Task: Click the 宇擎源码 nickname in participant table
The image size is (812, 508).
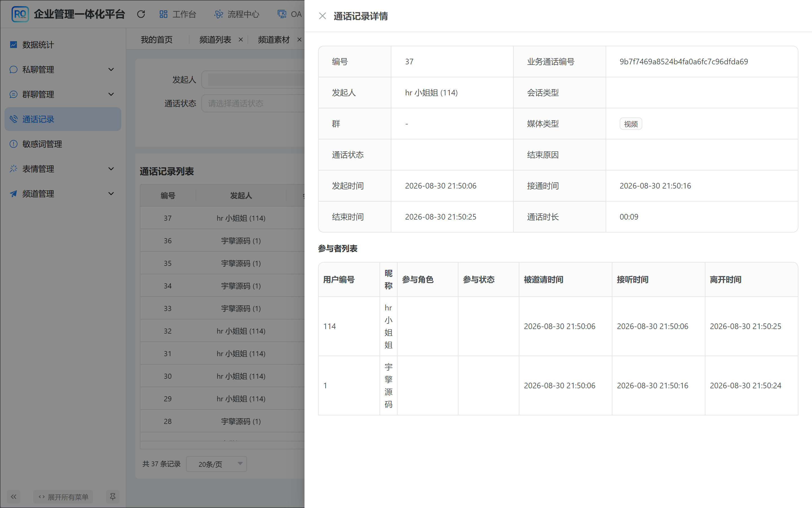Action: coord(389,385)
